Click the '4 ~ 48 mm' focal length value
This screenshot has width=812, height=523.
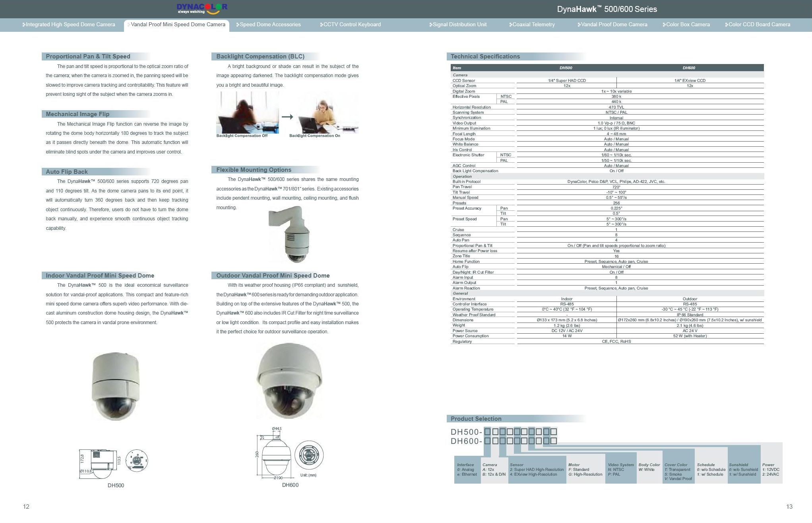pos(616,134)
